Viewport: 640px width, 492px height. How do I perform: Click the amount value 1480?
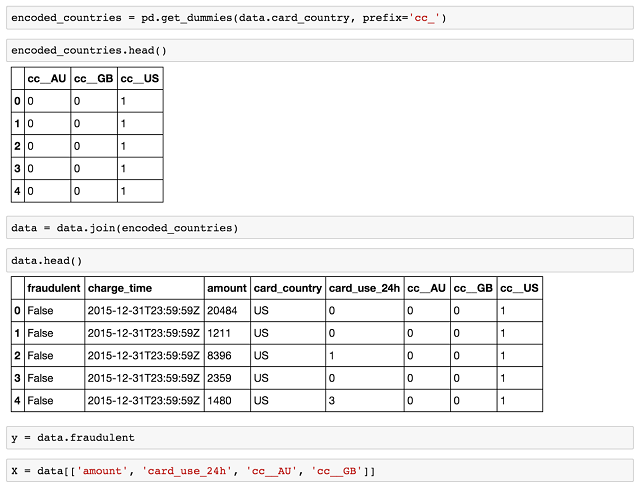[x=219, y=401]
